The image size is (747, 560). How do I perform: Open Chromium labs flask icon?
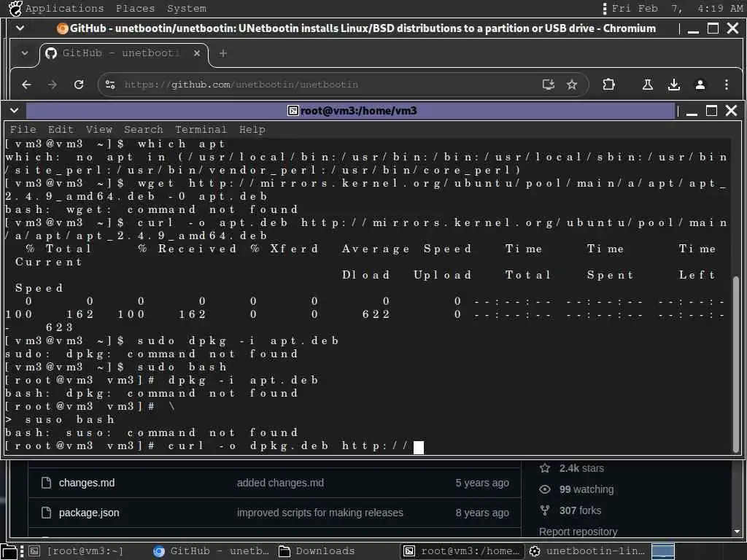648,85
